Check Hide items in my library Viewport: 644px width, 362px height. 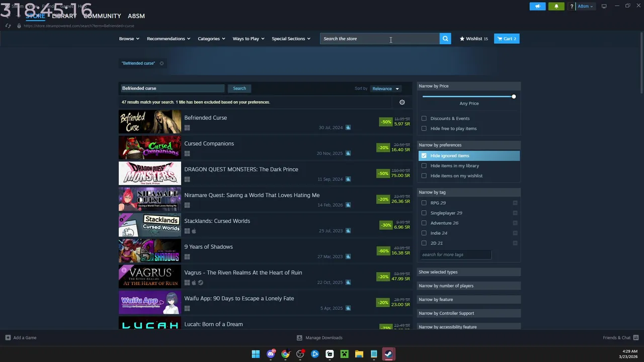(424, 166)
